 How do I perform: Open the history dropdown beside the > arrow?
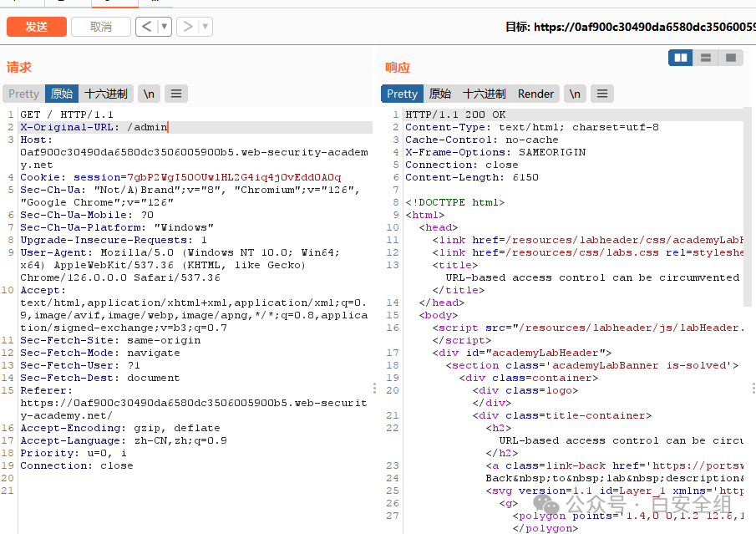point(205,27)
